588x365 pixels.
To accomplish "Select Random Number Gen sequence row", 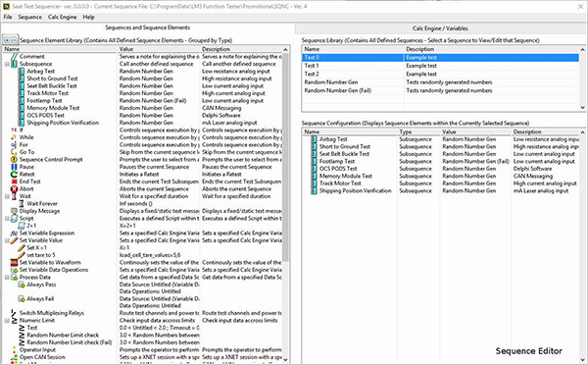I will coord(440,82).
